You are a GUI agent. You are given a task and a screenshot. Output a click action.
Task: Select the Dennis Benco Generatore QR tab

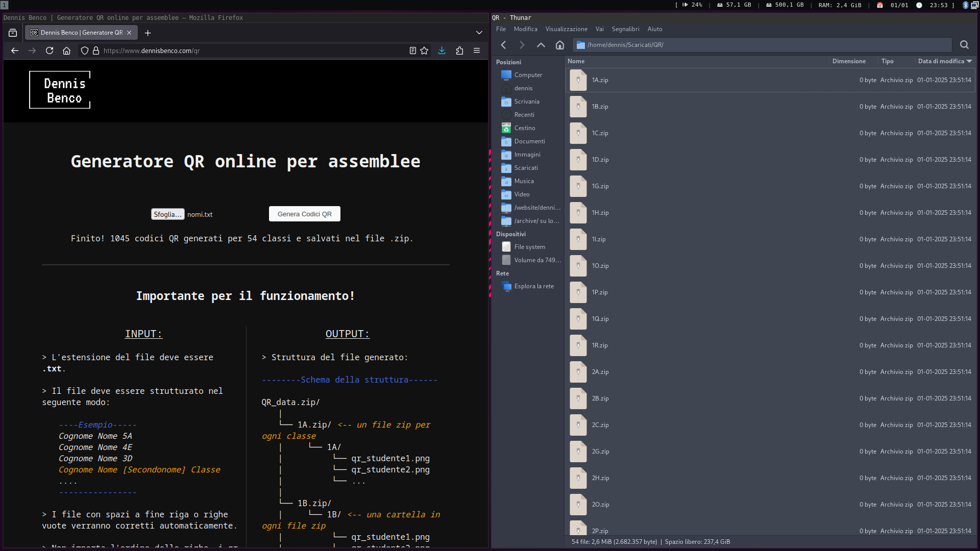[x=81, y=33]
